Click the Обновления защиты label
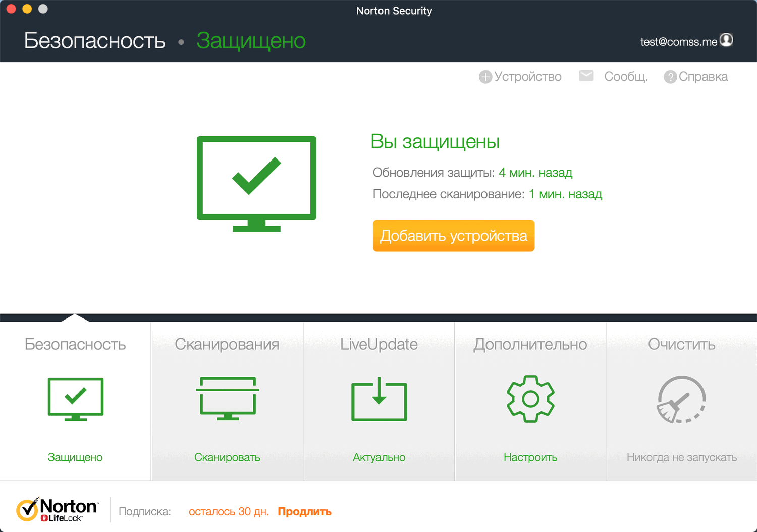The image size is (757, 532). pos(434,173)
